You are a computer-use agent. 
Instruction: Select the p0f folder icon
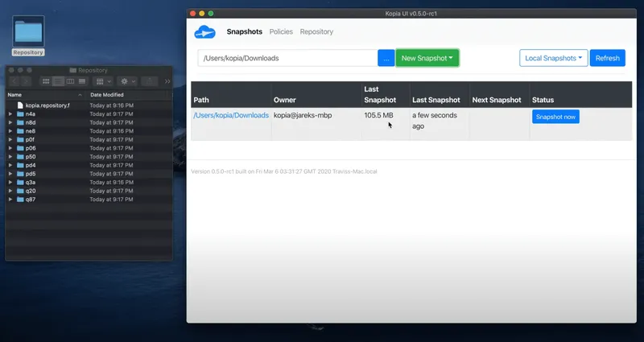pos(21,139)
